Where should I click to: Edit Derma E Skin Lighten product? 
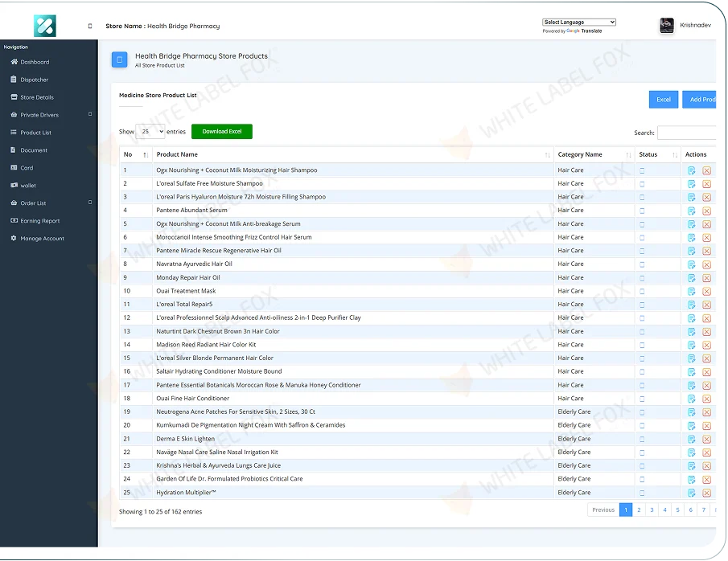(x=691, y=440)
